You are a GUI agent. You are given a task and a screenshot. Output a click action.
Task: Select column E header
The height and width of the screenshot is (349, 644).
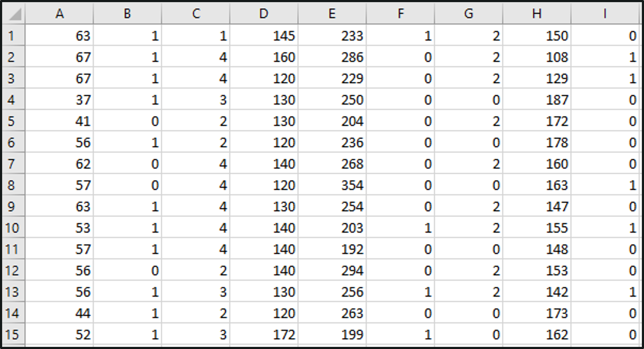332,14
